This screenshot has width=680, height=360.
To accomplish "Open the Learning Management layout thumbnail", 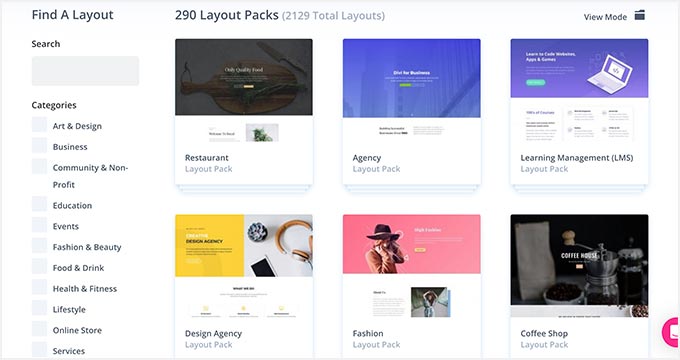I will (579, 91).
